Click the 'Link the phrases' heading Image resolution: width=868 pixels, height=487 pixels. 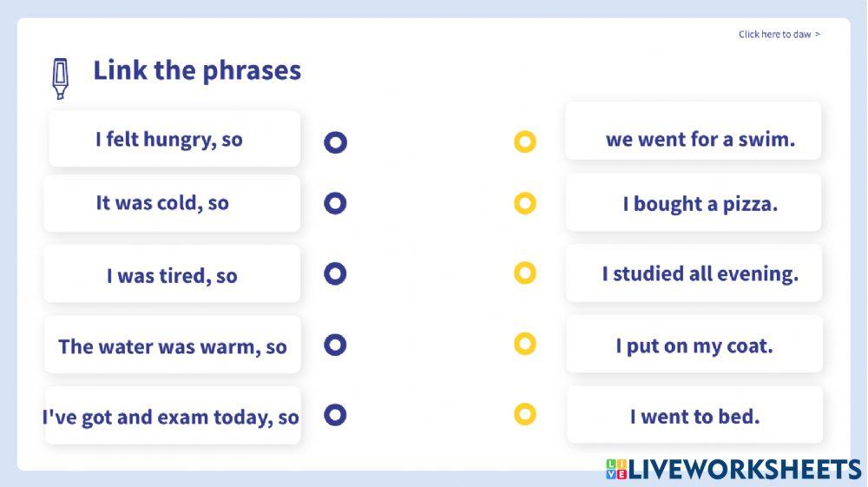(x=197, y=70)
